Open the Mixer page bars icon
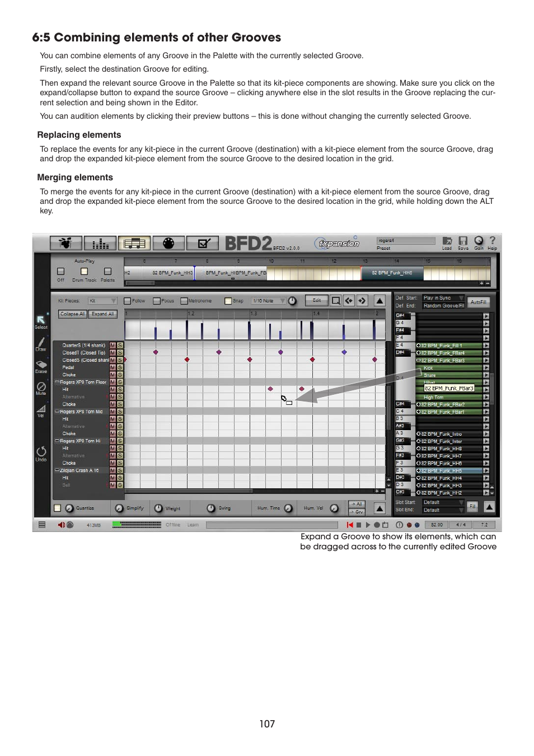The width and height of the screenshot is (534, 756). point(100,243)
